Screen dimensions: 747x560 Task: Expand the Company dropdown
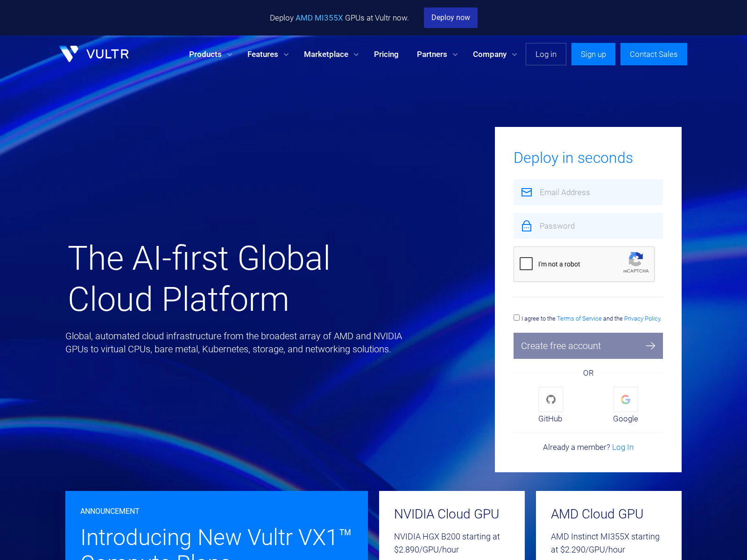[x=489, y=54]
